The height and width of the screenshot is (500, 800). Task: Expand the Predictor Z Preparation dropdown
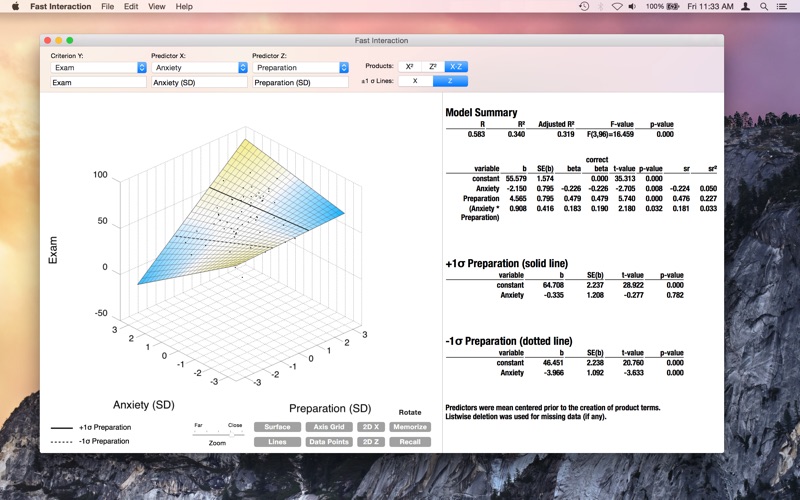tap(301, 67)
